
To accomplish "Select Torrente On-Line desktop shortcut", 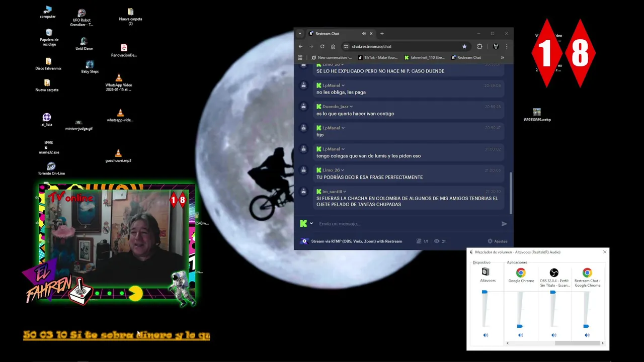I will (x=51, y=169).
